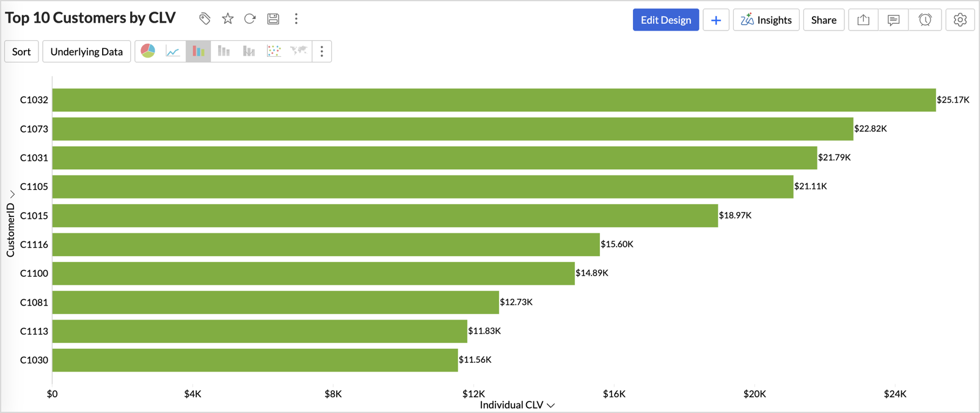Image resolution: width=980 pixels, height=413 pixels.
Task: Expand the CustomerID axis chevron
Action: tap(12, 194)
